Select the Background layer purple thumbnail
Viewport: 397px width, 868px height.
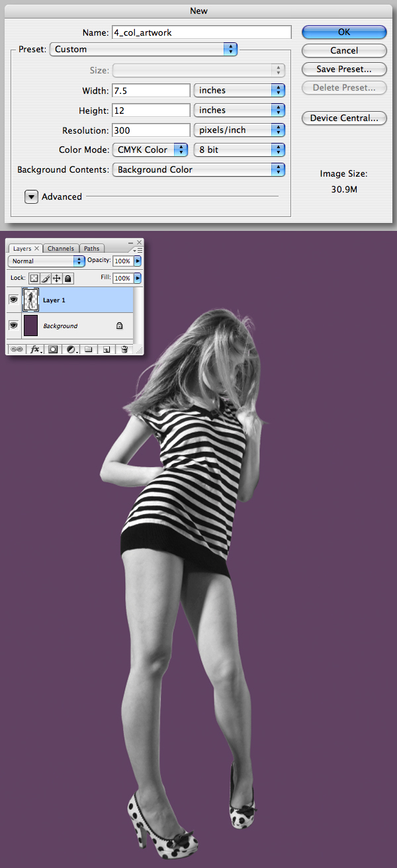tap(31, 325)
